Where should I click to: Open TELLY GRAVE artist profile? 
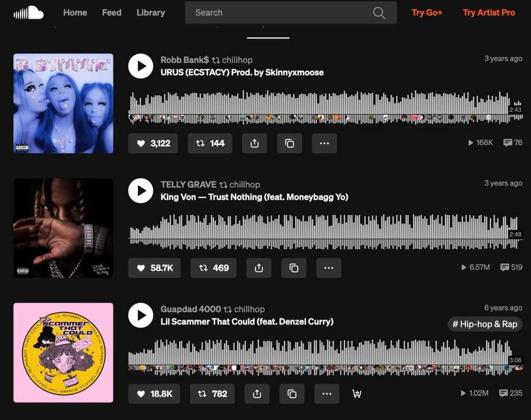[189, 184]
